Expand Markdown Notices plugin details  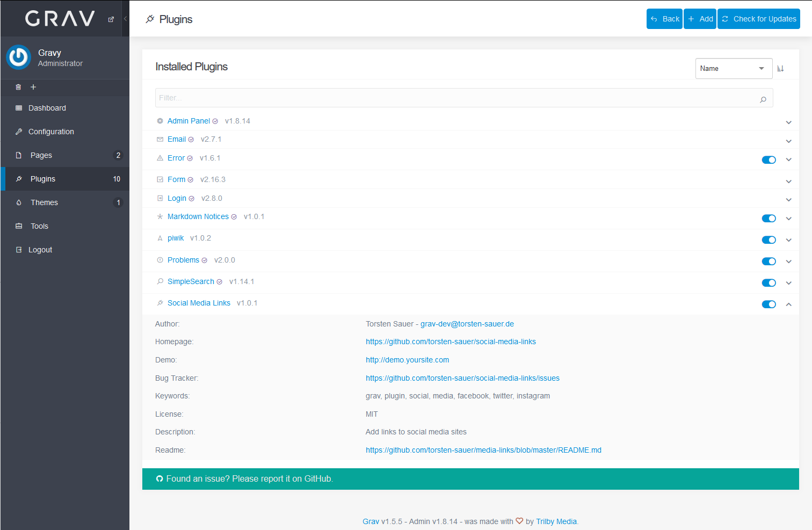(x=789, y=219)
